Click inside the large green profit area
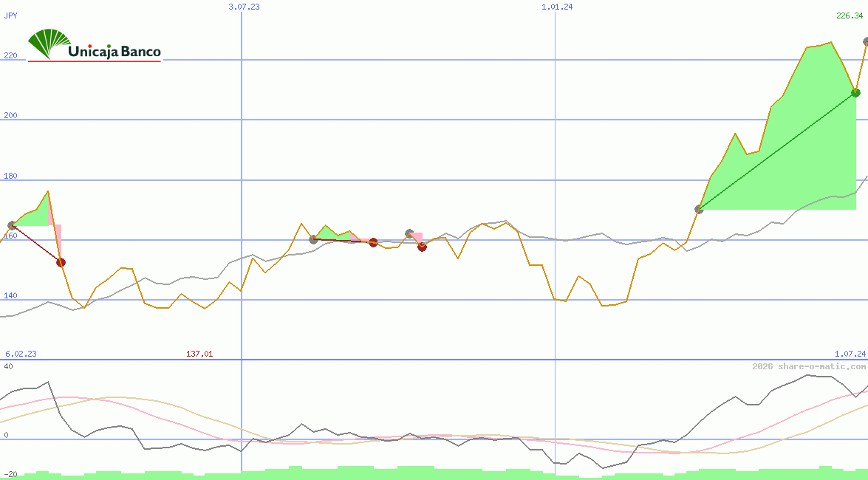The image size is (868, 480). coord(798,162)
